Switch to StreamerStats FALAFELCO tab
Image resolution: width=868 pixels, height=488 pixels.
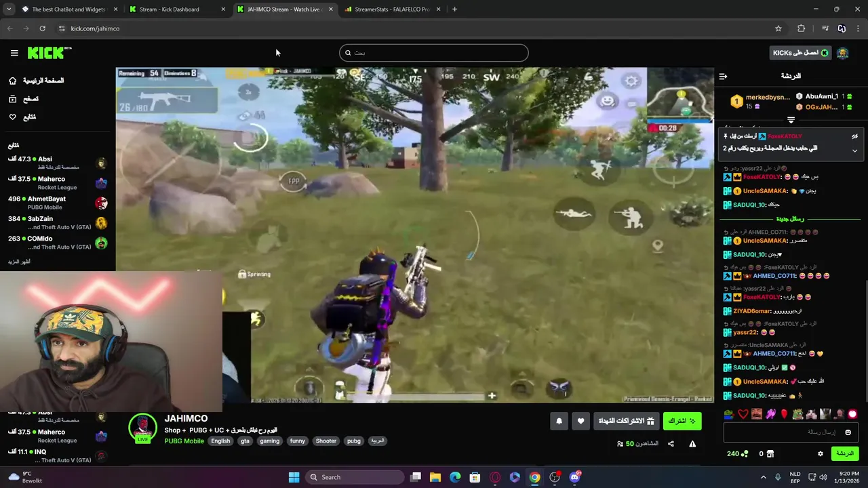coord(392,9)
